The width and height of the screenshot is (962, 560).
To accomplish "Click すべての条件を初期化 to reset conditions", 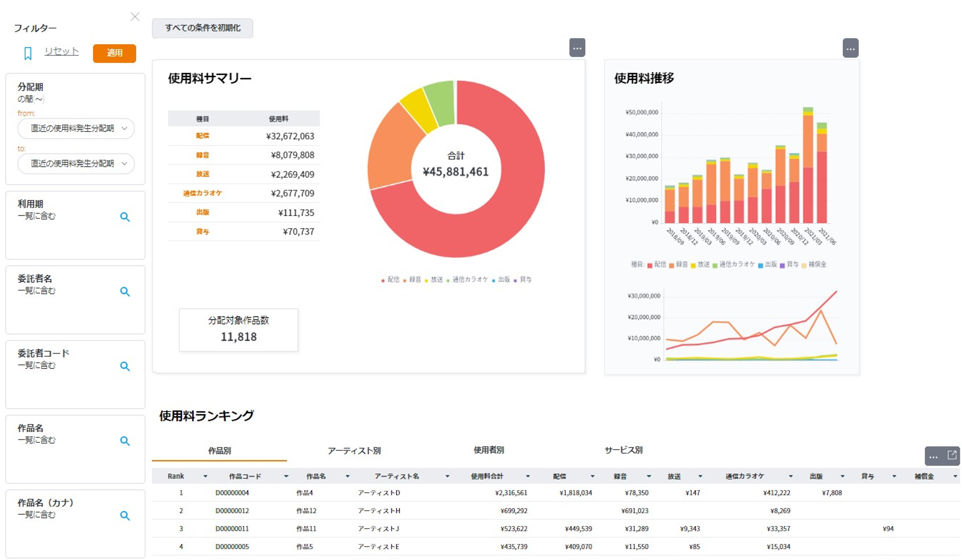I will pos(203,28).
